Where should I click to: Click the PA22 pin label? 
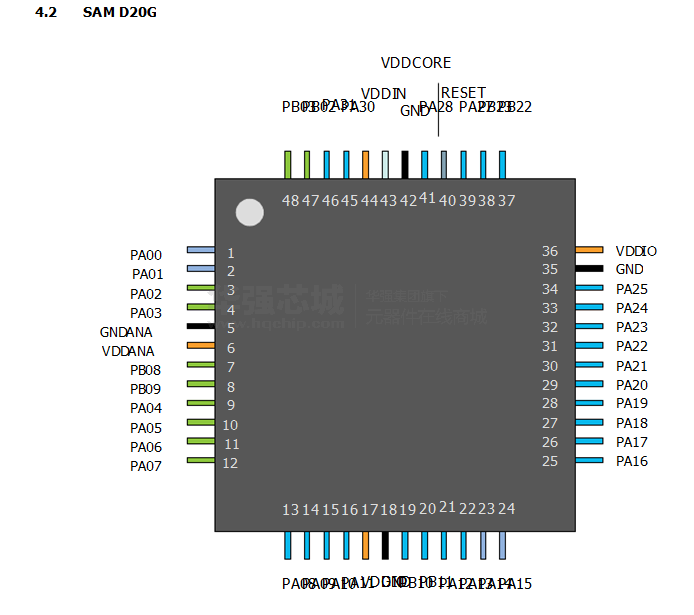point(632,346)
